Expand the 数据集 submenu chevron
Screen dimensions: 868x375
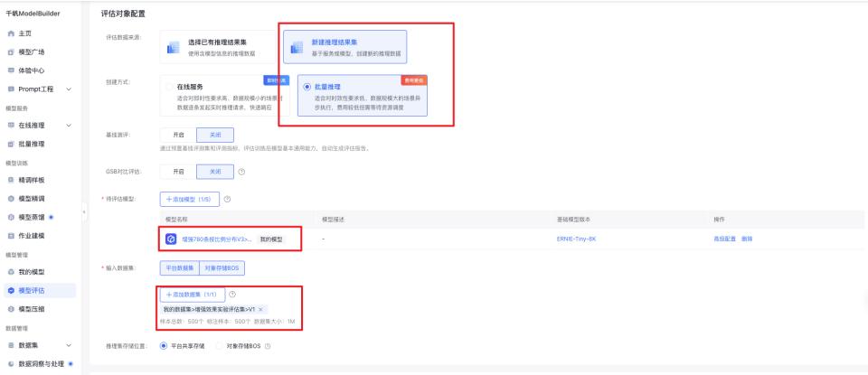(69, 345)
